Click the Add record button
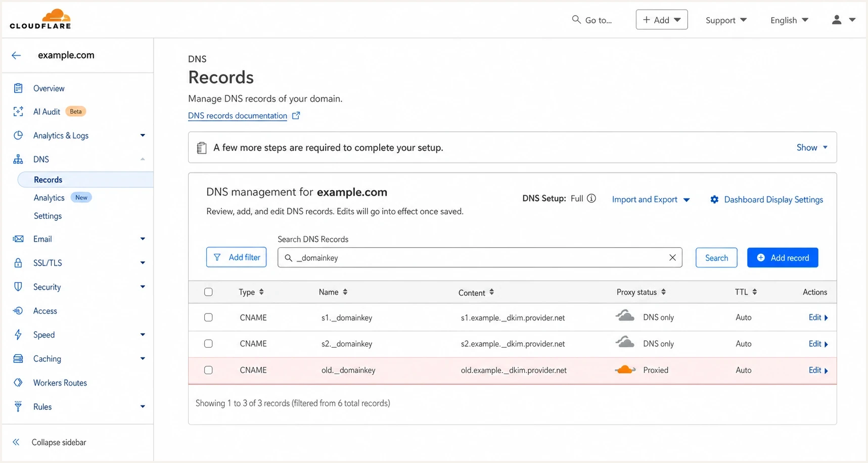 click(783, 258)
